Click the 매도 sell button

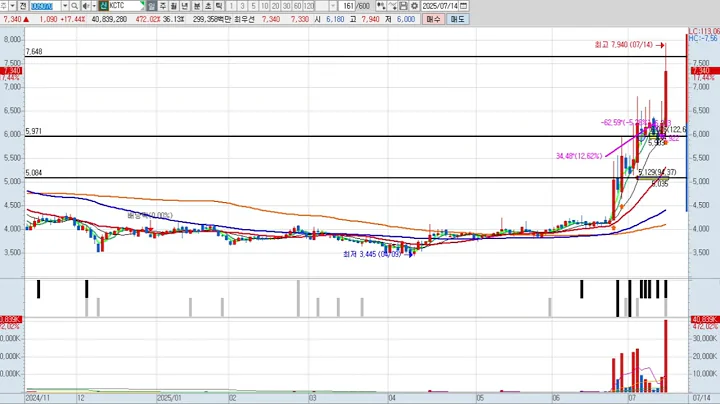(457, 19)
